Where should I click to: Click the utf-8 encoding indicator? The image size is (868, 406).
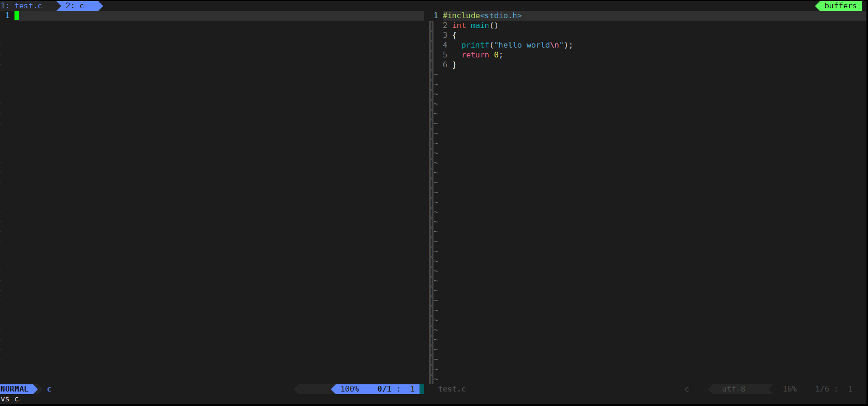[x=734, y=389]
